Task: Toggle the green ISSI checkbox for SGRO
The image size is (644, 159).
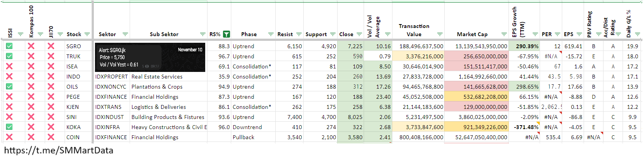Action: pyautogui.click(x=9, y=46)
